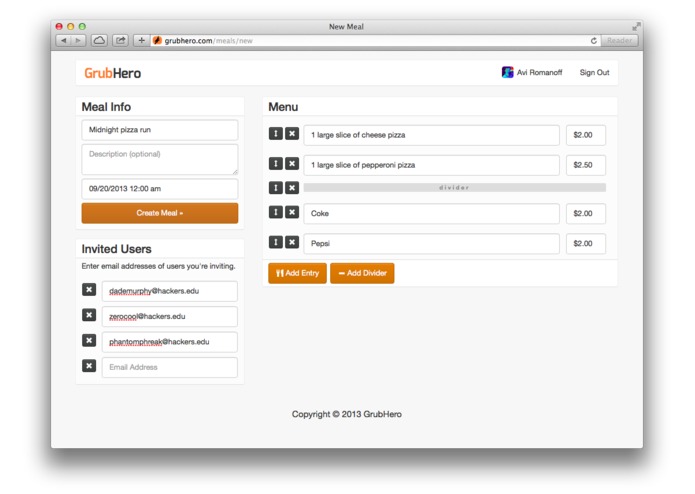
Task: Open the Avi Romanoff profile link
Action: (539, 72)
